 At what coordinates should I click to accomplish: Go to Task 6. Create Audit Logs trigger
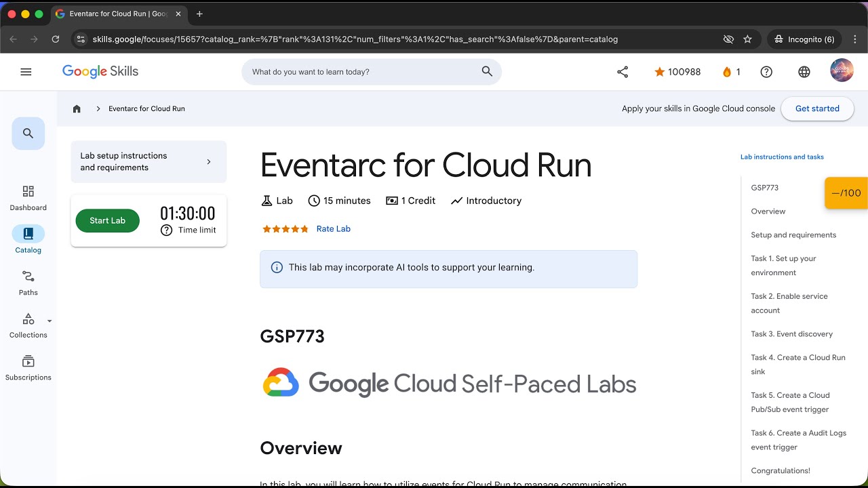coord(799,440)
